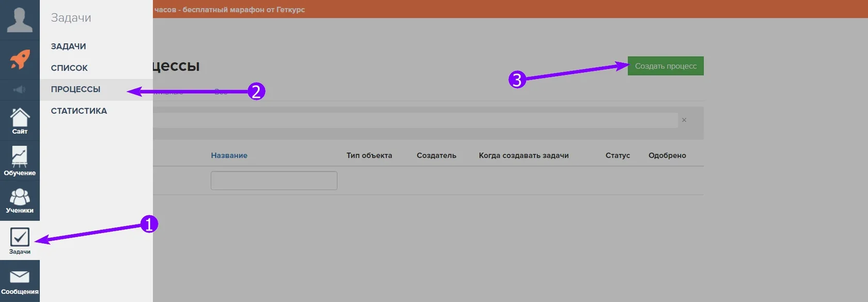
Task: Click the Название filter text field
Action: 274,181
